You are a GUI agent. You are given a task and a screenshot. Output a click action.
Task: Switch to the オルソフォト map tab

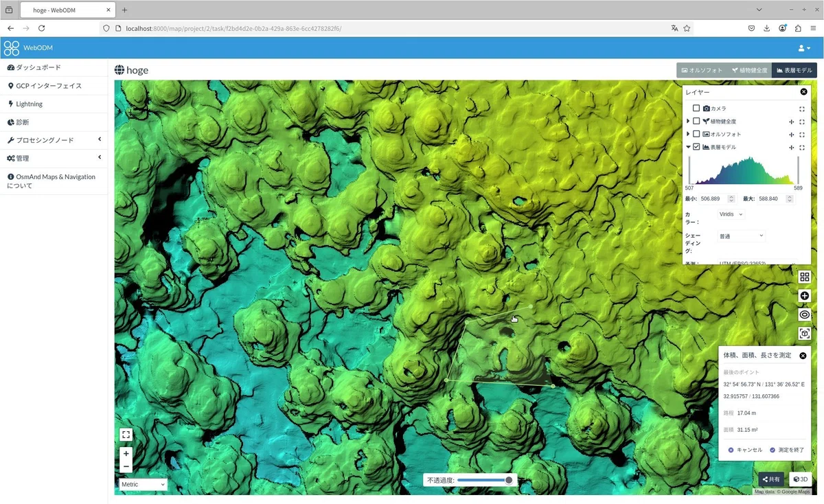[702, 70]
